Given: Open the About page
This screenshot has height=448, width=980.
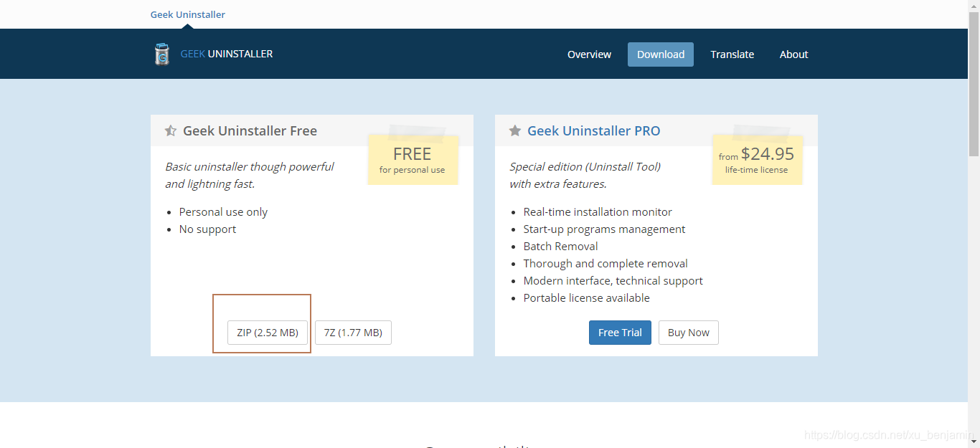Looking at the screenshot, I should (x=793, y=54).
